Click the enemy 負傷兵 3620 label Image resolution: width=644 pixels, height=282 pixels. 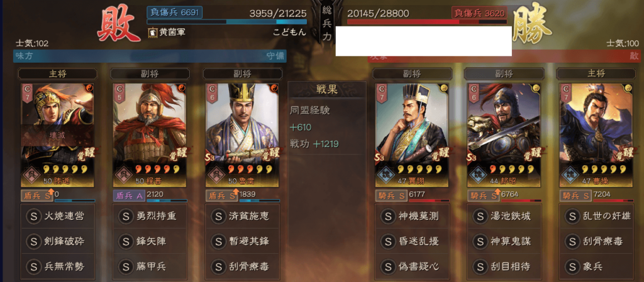pos(479,13)
